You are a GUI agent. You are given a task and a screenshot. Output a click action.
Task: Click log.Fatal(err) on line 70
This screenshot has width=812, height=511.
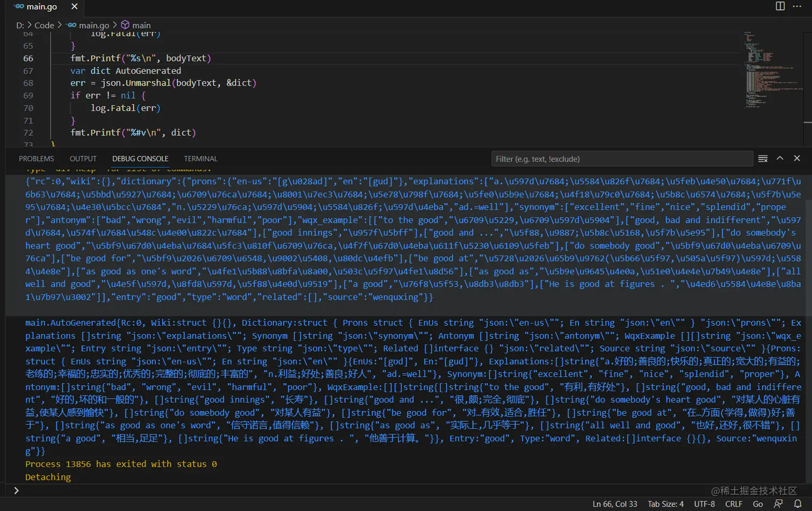point(126,108)
